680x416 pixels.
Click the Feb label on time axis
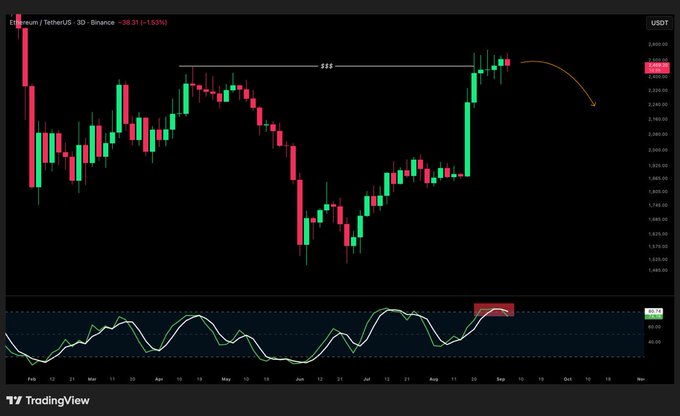(x=31, y=379)
